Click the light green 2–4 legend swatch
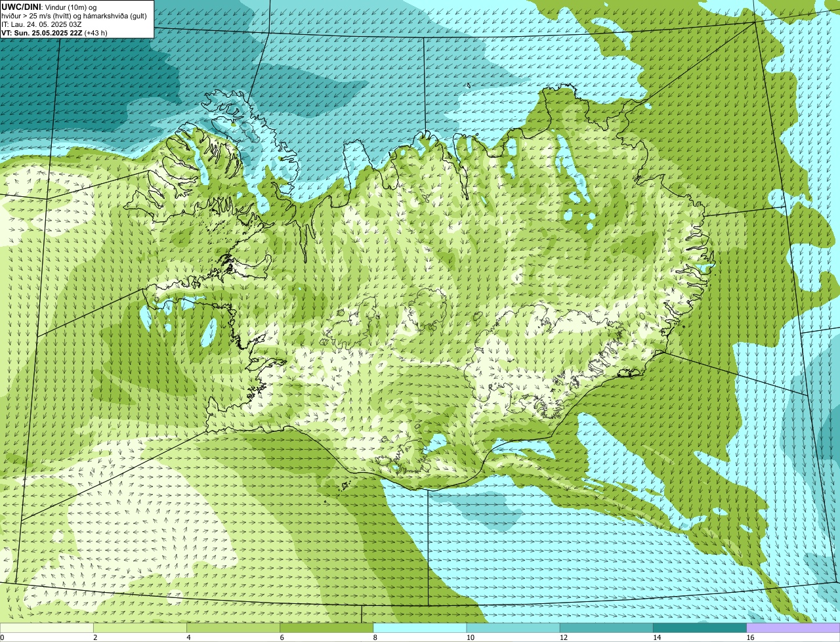 [140, 628]
